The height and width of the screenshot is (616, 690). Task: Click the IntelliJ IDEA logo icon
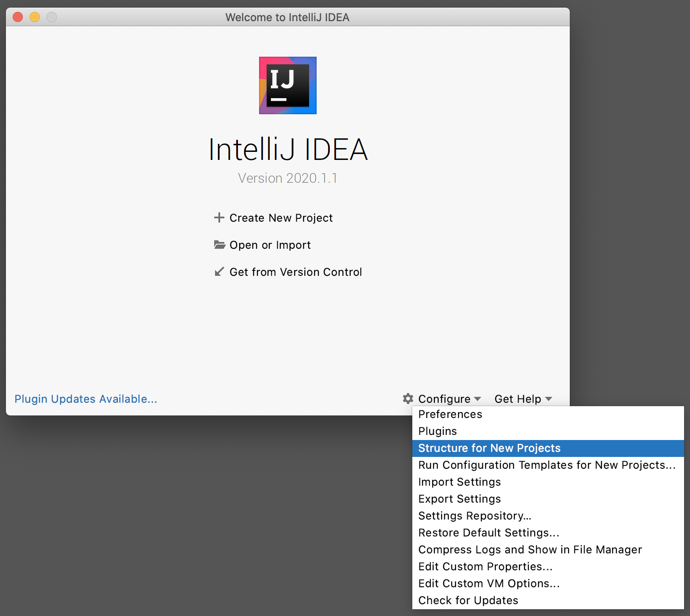(x=288, y=85)
